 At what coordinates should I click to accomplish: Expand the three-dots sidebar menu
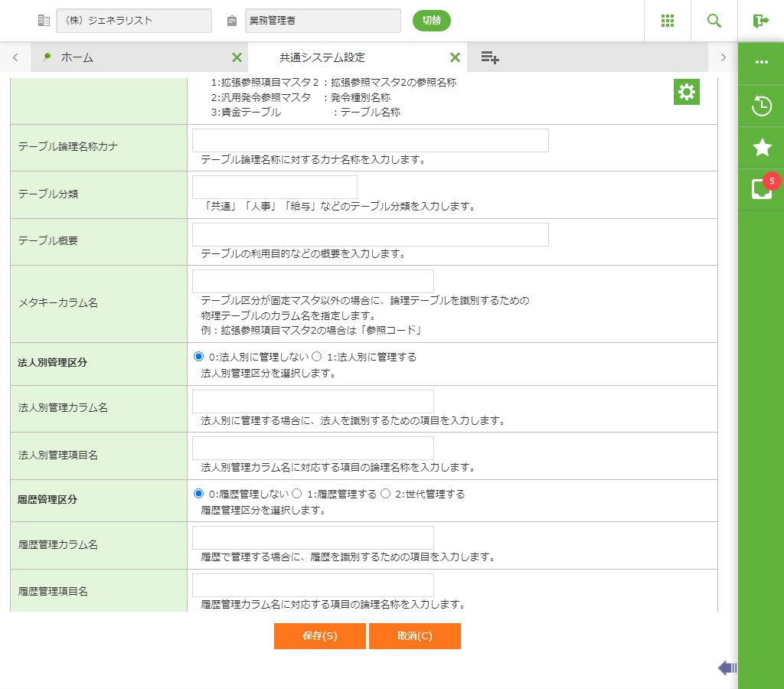(762, 62)
